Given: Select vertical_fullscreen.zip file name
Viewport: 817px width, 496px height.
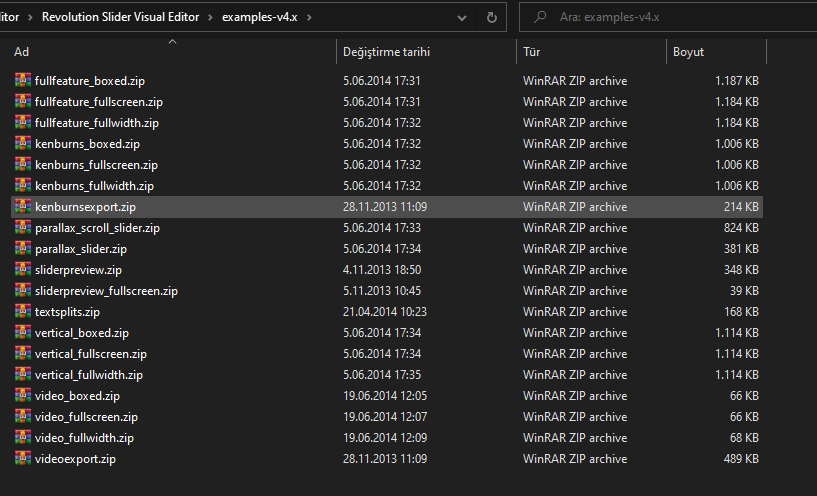Looking at the screenshot, I should [91, 354].
